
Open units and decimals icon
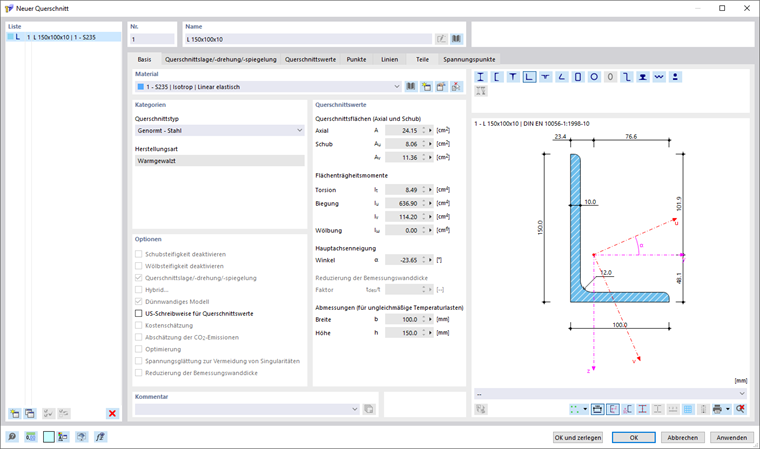pyautogui.click(x=31, y=437)
